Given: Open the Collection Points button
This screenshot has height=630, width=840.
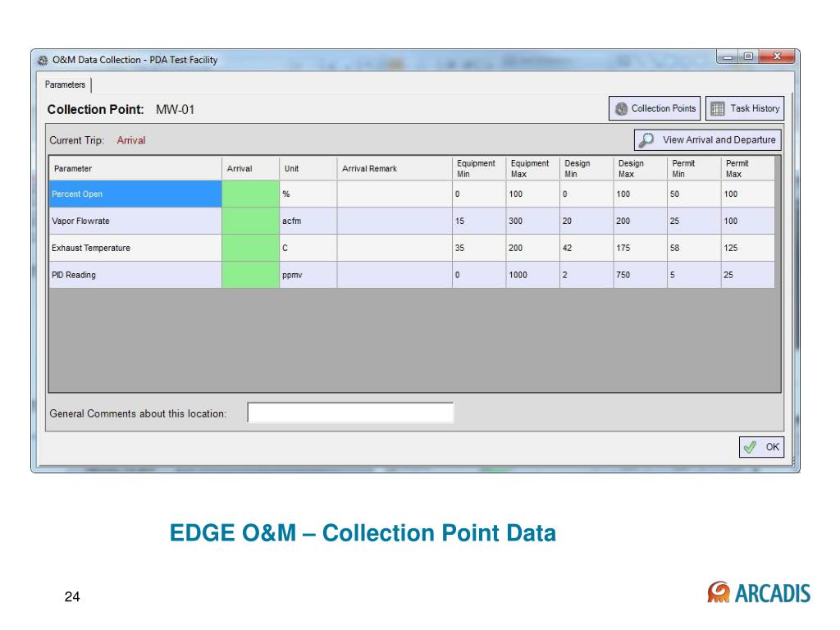Looking at the screenshot, I should 654,108.
